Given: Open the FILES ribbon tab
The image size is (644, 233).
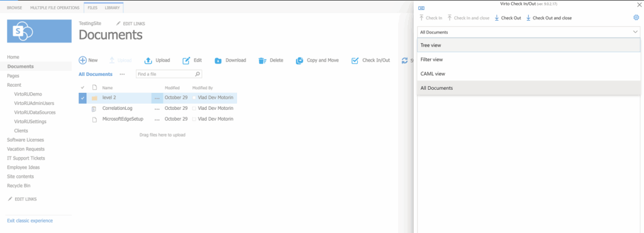Looking at the screenshot, I should [92, 8].
